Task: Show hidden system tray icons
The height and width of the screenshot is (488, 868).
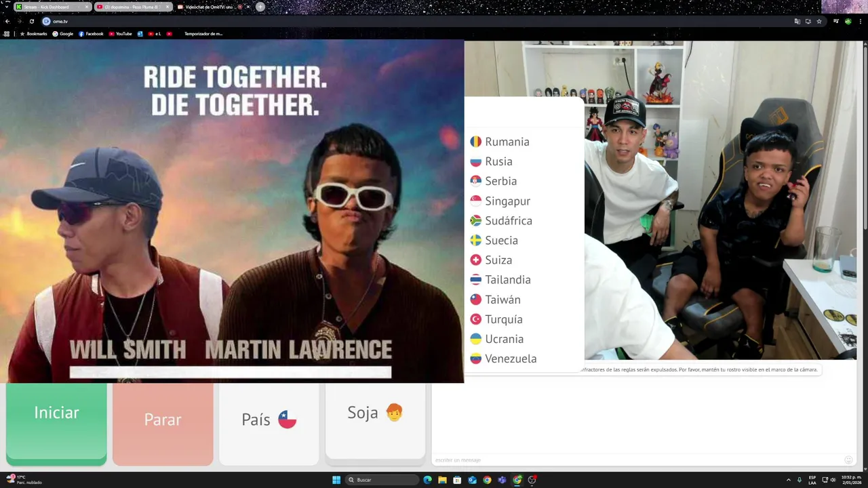Action: [x=788, y=480]
